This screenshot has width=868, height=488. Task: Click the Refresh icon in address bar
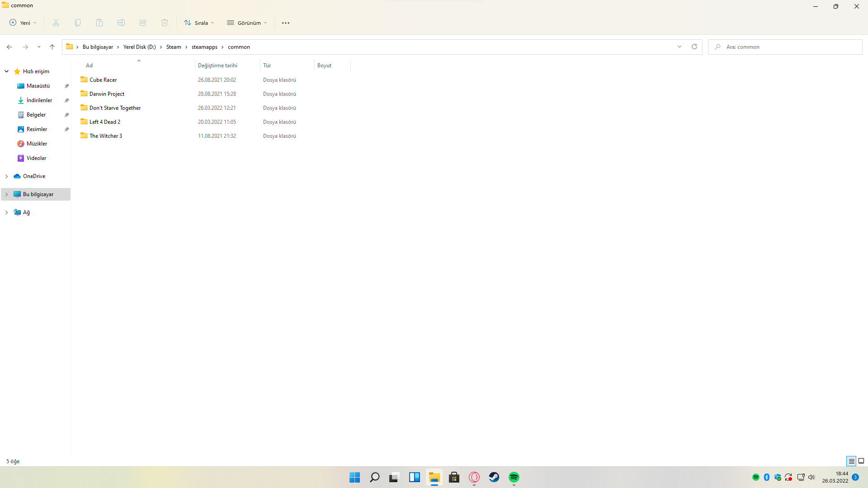[694, 47]
